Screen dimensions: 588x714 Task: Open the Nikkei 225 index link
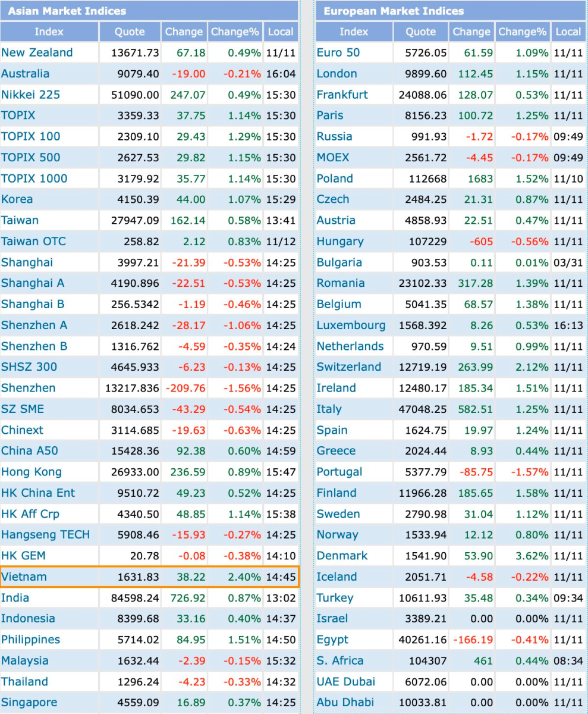click(x=30, y=95)
